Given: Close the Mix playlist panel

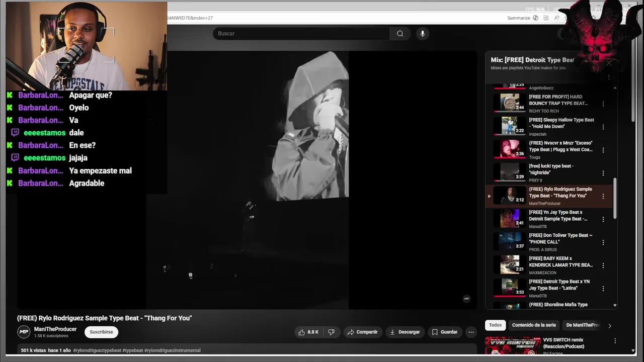Looking at the screenshot, I should (609, 63).
